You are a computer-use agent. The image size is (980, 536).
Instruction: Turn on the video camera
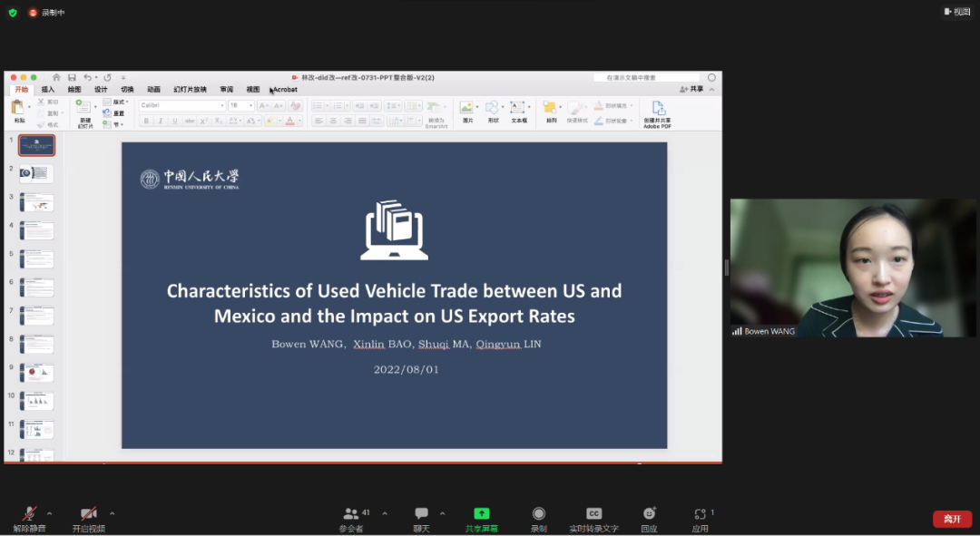pyautogui.click(x=88, y=514)
